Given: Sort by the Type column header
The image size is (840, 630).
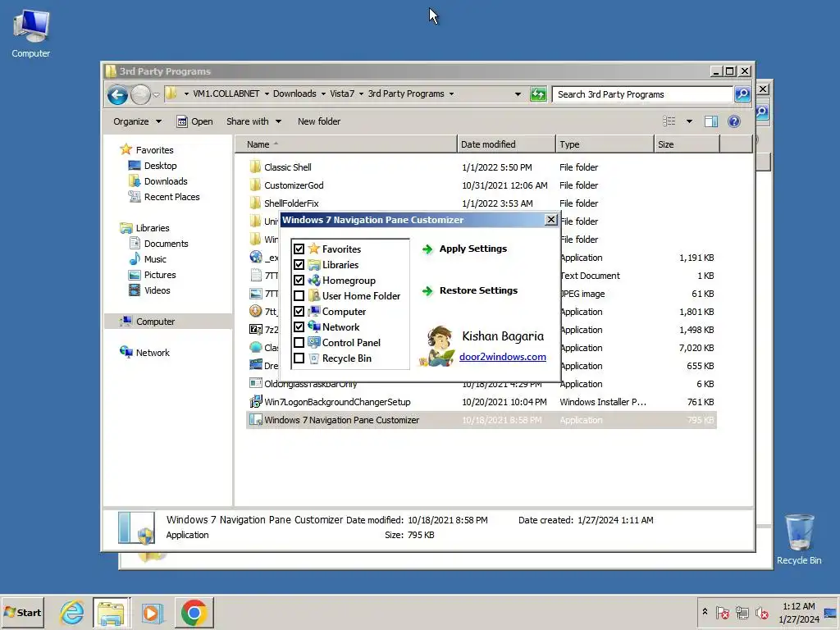Looking at the screenshot, I should point(605,144).
